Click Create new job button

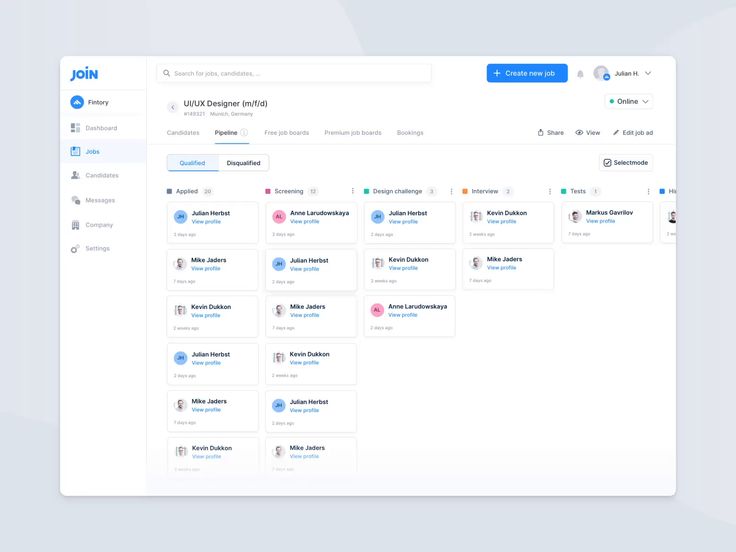[527, 73]
